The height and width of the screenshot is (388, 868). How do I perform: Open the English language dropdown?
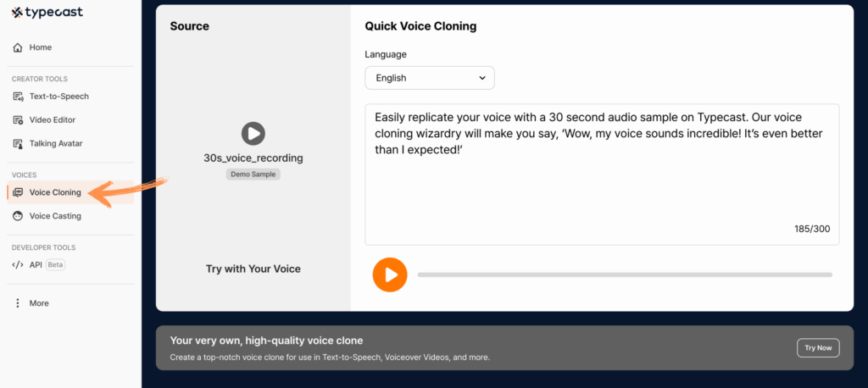coord(430,78)
